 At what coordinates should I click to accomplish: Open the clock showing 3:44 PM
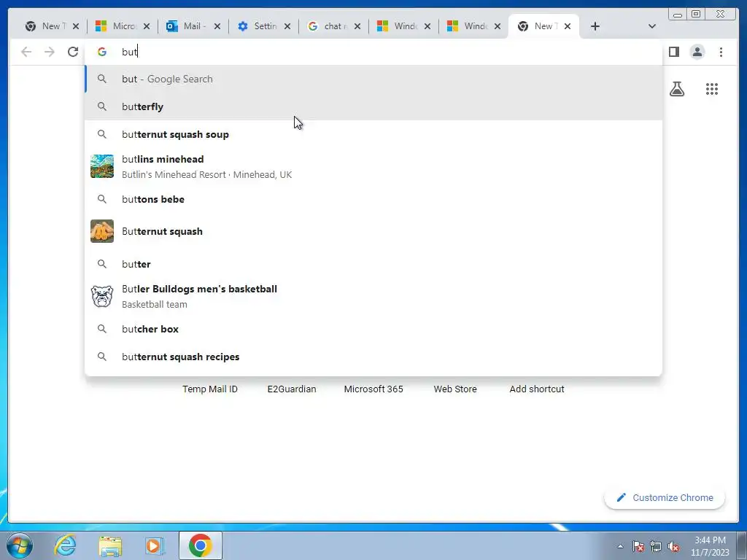pos(710,546)
